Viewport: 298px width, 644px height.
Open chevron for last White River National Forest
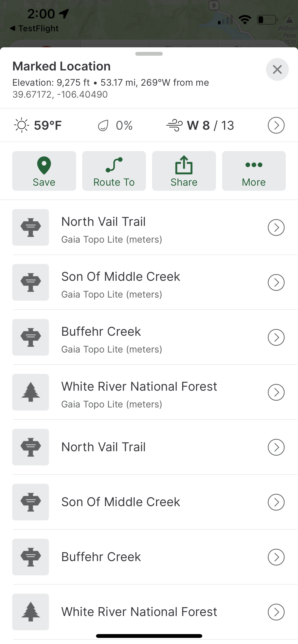coord(276,612)
